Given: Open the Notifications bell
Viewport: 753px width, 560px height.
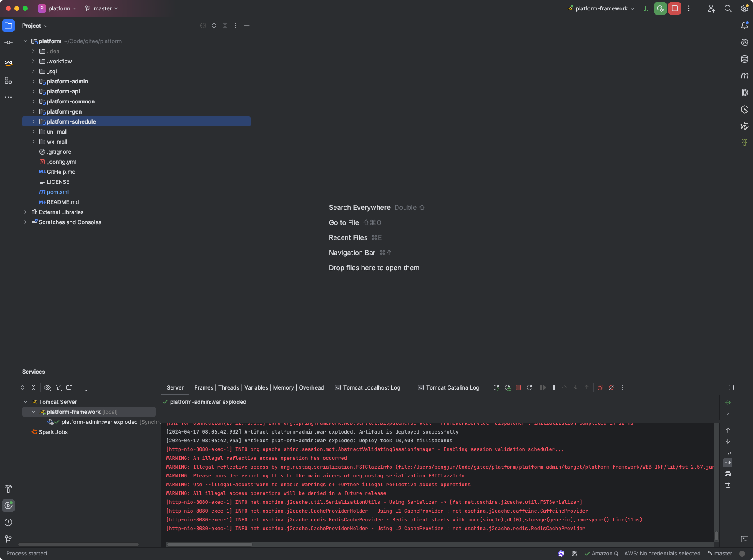Looking at the screenshot, I should pyautogui.click(x=745, y=26).
